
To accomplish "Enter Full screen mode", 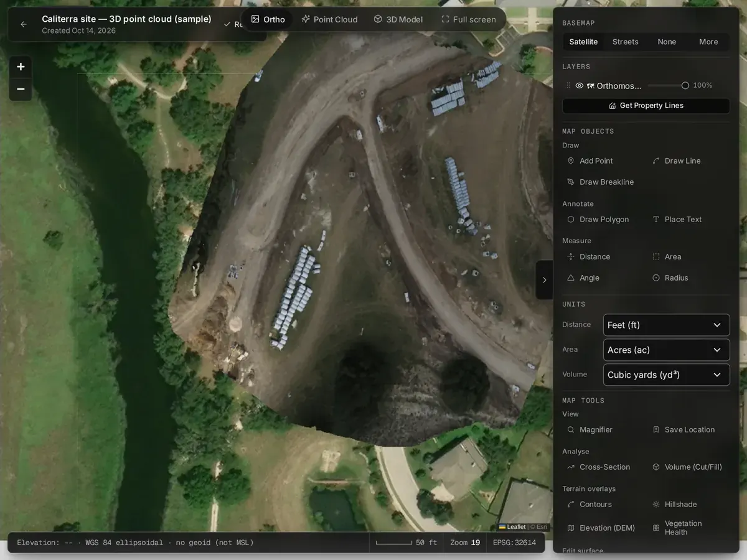I will tap(469, 19).
